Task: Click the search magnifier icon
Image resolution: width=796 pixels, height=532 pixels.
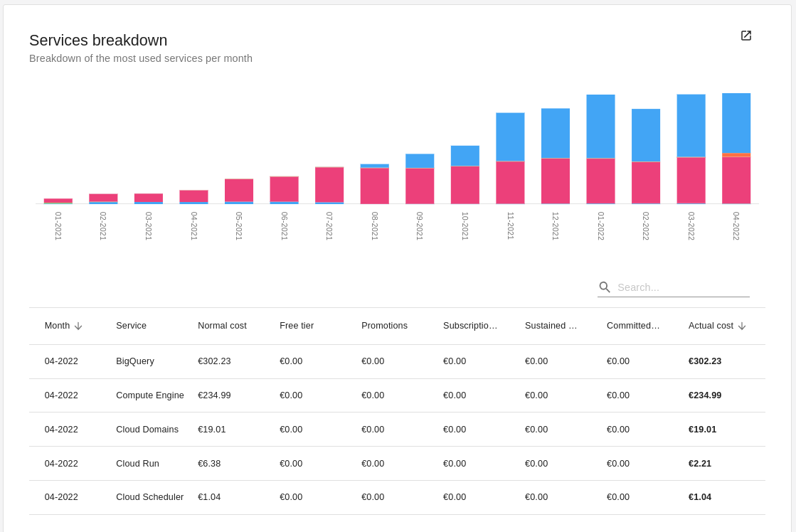Action: 604,287
